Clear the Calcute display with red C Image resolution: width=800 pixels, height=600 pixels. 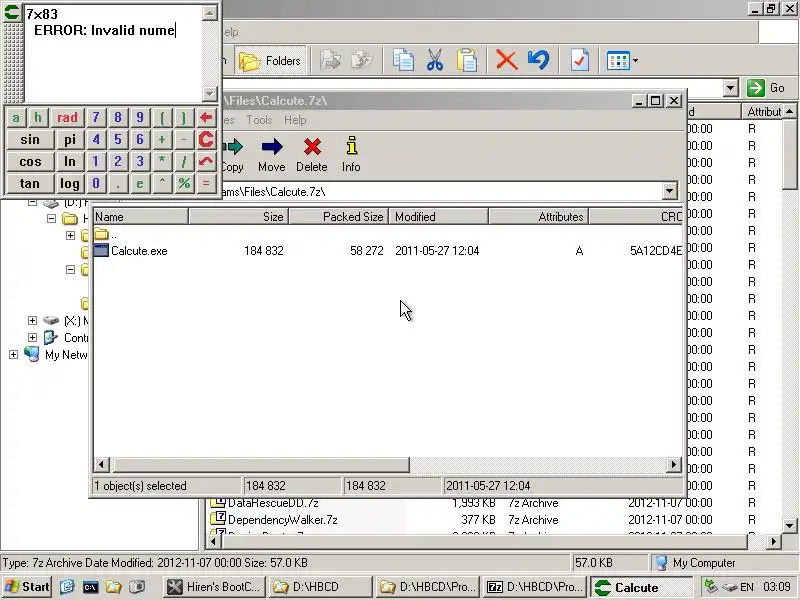click(206, 140)
